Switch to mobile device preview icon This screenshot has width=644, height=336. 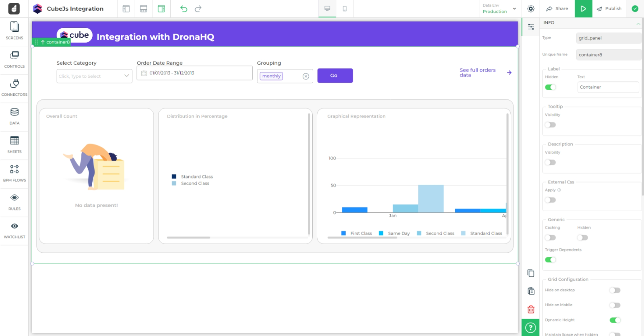pos(345,9)
